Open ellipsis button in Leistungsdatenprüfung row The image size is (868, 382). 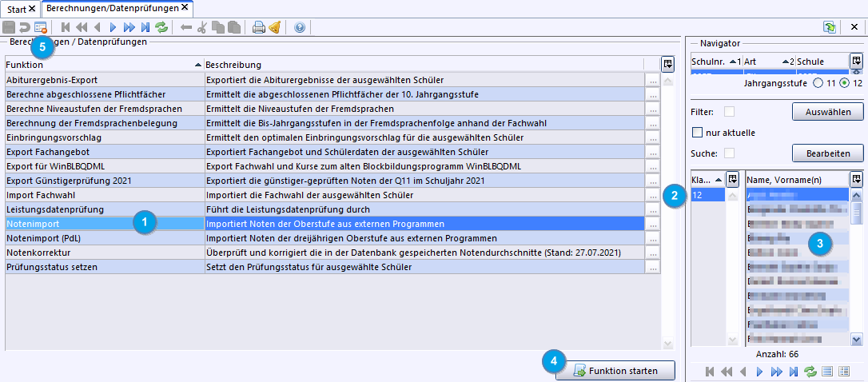[x=653, y=209]
